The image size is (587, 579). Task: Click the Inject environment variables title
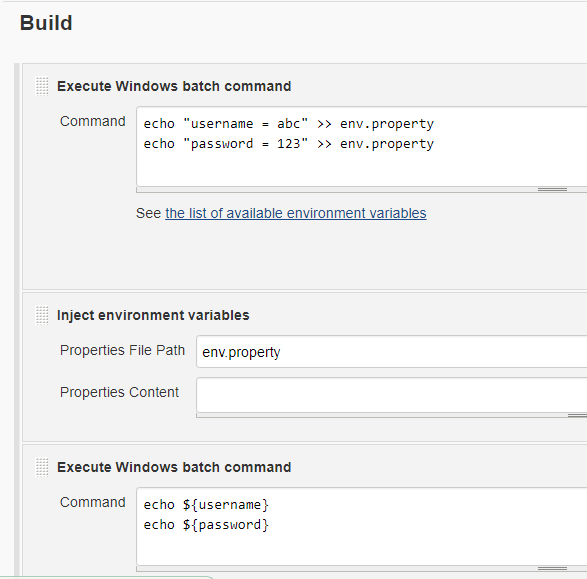153,316
